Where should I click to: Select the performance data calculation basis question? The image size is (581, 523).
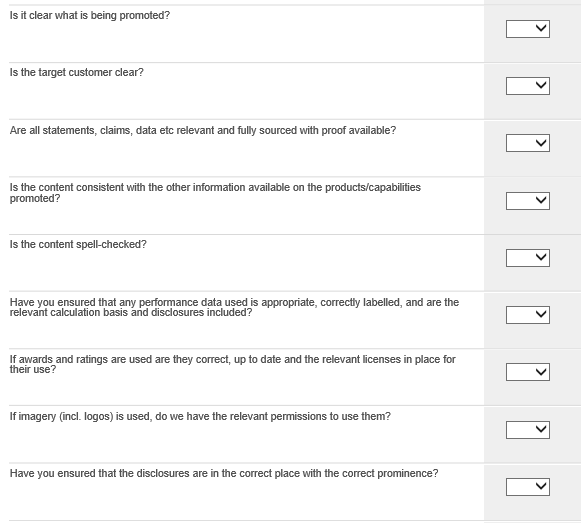pos(234,307)
